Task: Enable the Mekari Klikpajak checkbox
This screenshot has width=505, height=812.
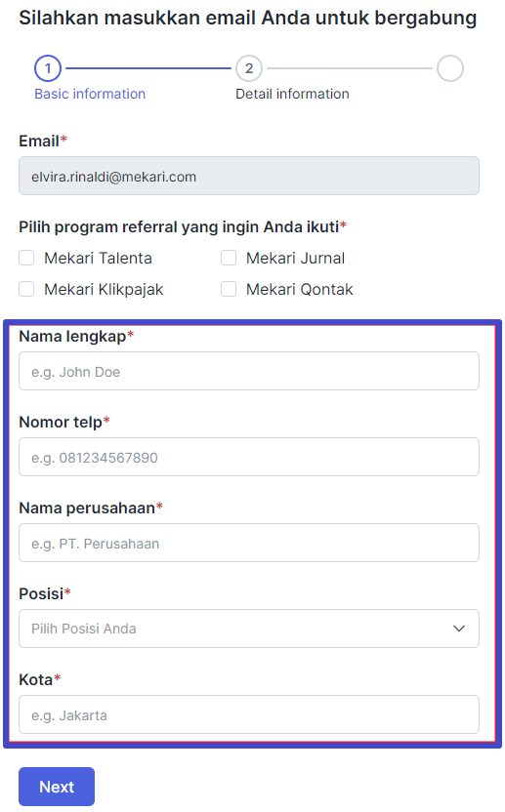Action: tap(26, 289)
